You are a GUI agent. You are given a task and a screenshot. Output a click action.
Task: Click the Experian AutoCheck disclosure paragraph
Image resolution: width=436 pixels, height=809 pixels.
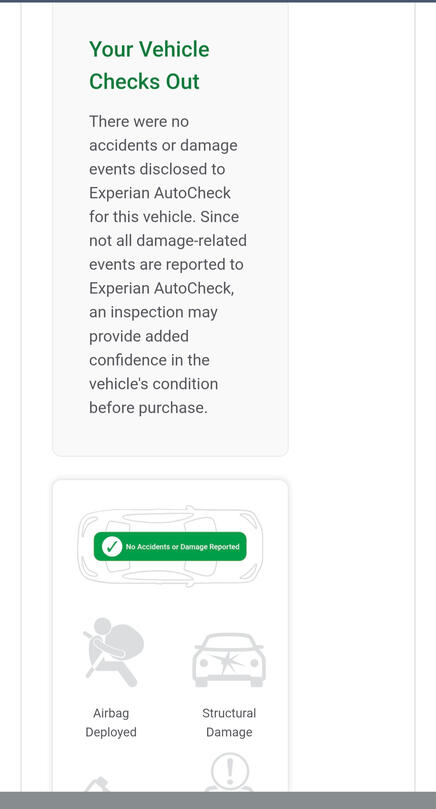point(168,265)
